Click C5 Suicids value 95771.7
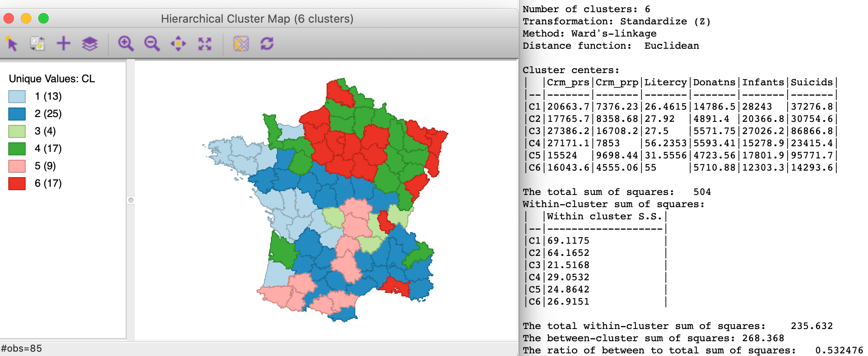The image size is (868, 356). [811, 155]
